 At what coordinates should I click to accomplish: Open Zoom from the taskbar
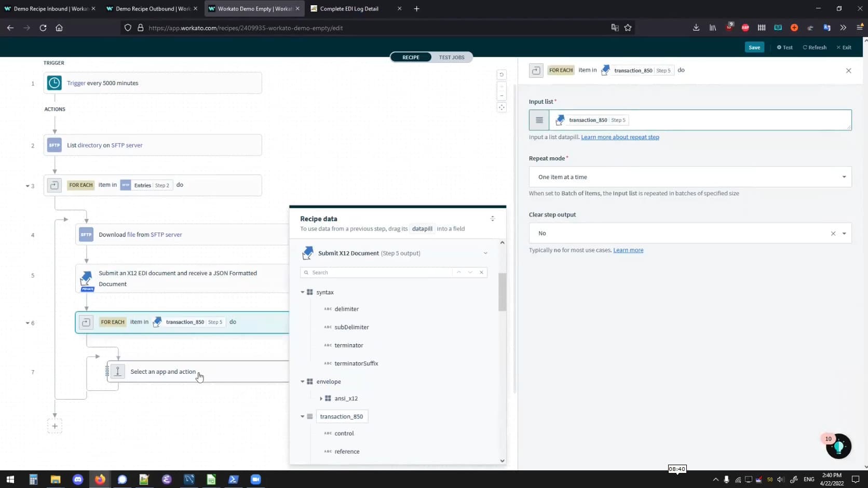click(256, 480)
